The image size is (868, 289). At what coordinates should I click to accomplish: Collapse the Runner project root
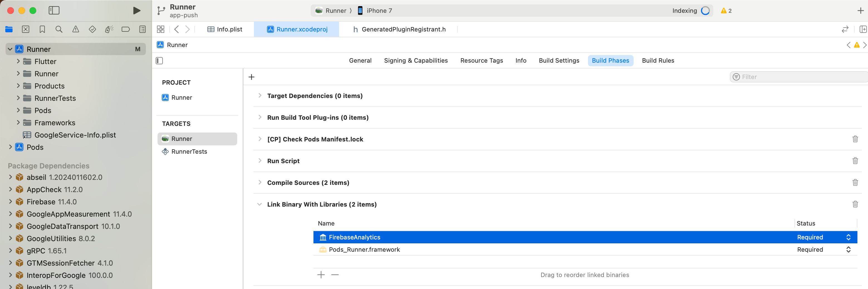pyautogui.click(x=10, y=49)
